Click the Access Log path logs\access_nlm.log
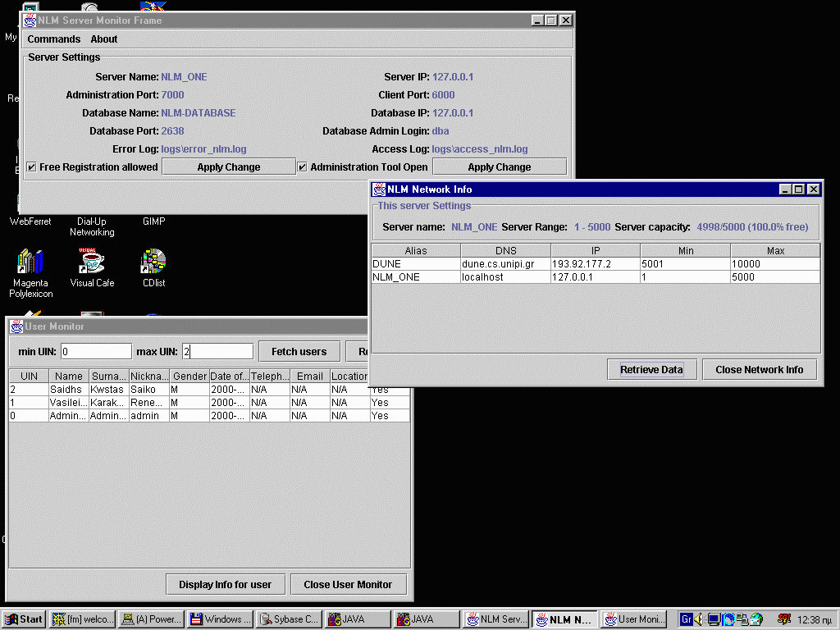The image size is (840, 630). (x=479, y=149)
